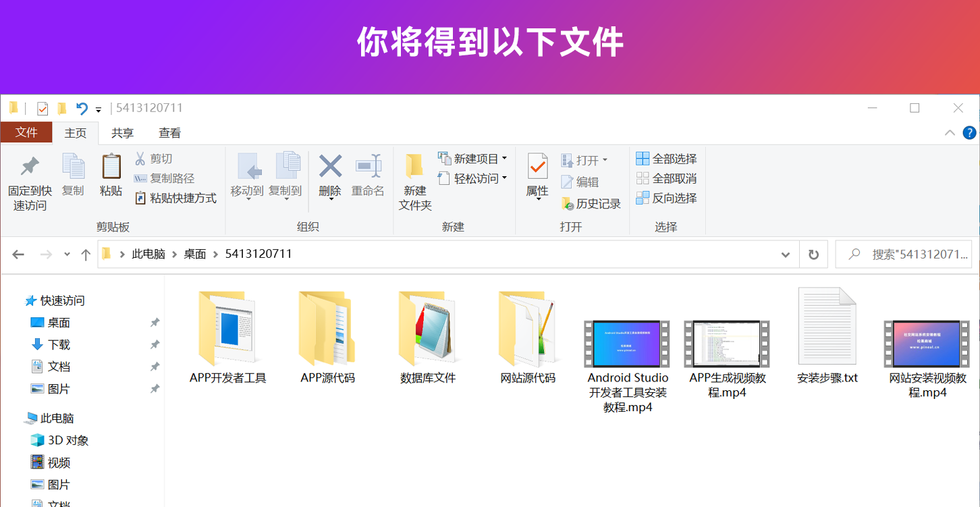This screenshot has height=507, width=980.
Task: Click the Undo arrow in title bar
Action: click(82, 109)
